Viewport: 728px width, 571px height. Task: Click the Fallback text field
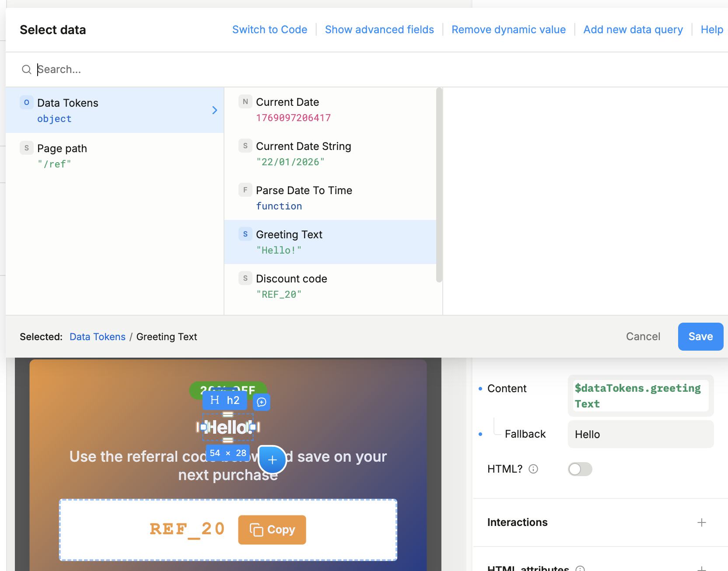click(640, 434)
